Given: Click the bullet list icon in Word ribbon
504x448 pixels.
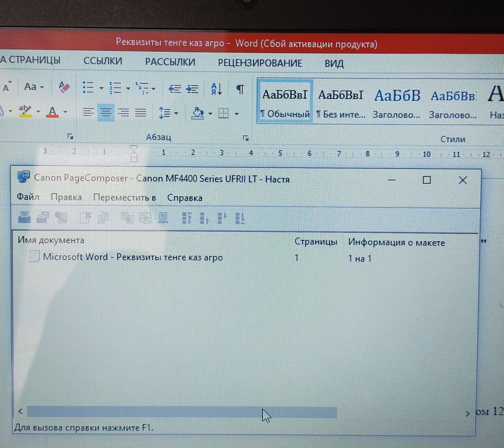Looking at the screenshot, I should (x=88, y=87).
